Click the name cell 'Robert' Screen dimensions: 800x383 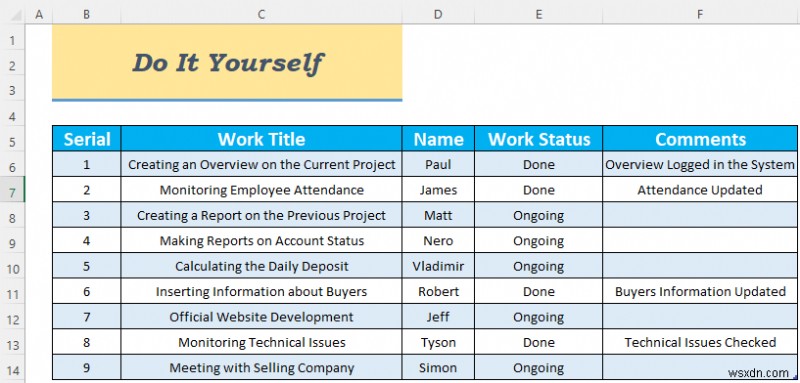[438, 291]
